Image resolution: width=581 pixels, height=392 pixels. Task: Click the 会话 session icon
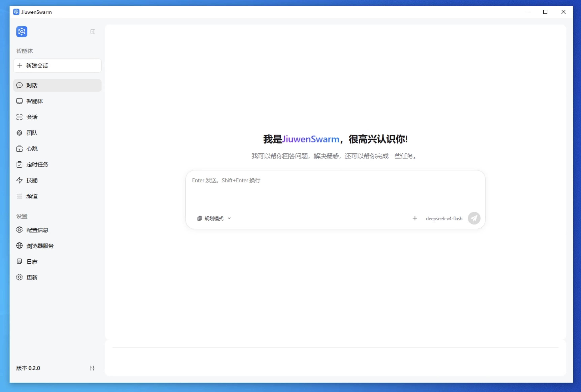tap(19, 117)
